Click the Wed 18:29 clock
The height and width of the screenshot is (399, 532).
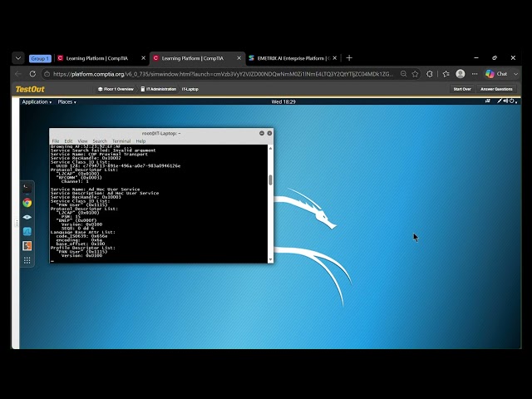(x=283, y=101)
